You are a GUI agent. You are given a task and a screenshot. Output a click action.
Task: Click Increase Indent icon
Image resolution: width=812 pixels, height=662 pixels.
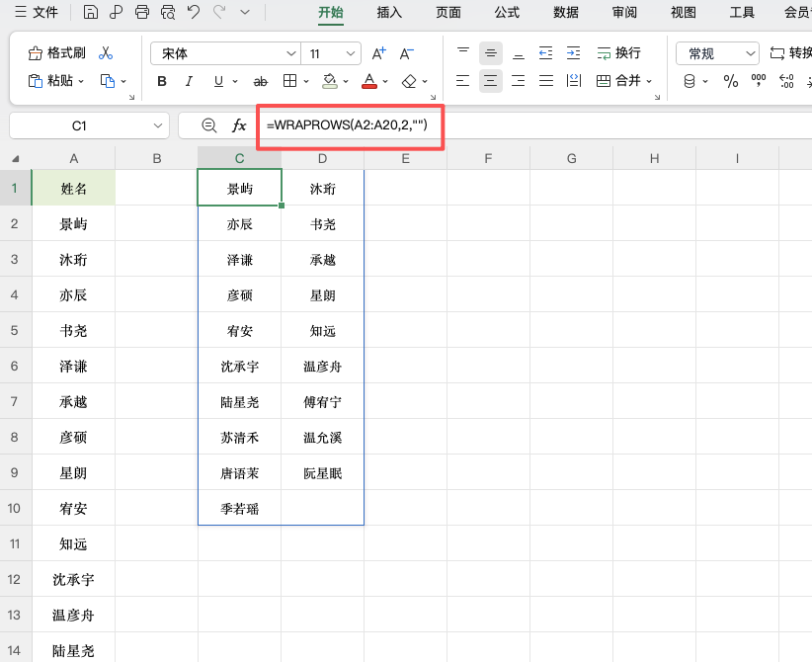tap(573, 52)
